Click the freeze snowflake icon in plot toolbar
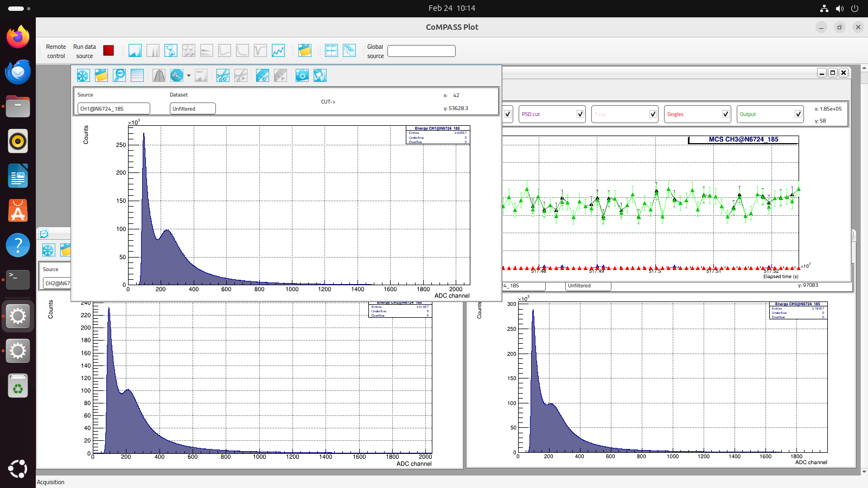The height and width of the screenshot is (488, 868). click(x=83, y=75)
